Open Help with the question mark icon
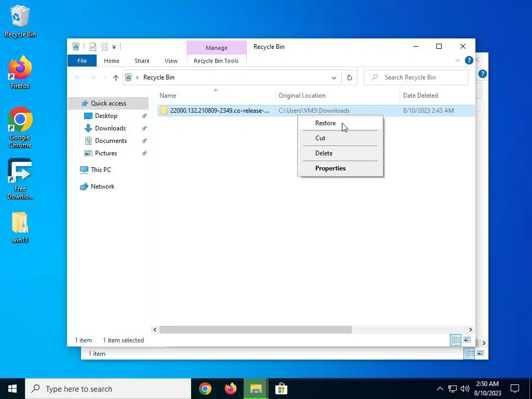The height and width of the screenshot is (399, 532). click(x=469, y=60)
